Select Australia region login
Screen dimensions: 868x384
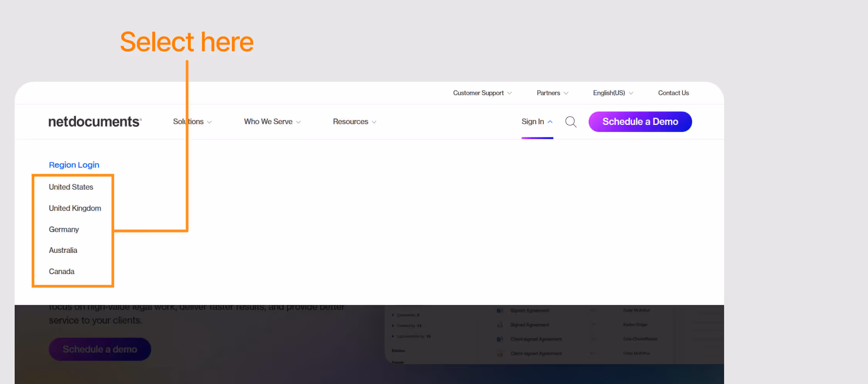tap(63, 250)
